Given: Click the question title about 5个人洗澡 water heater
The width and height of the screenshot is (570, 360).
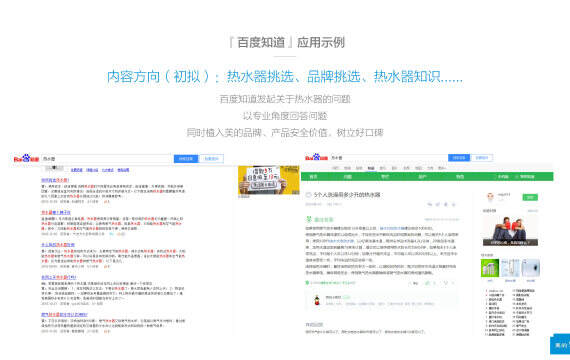Looking at the screenshot, I should [x=348, y=195].
